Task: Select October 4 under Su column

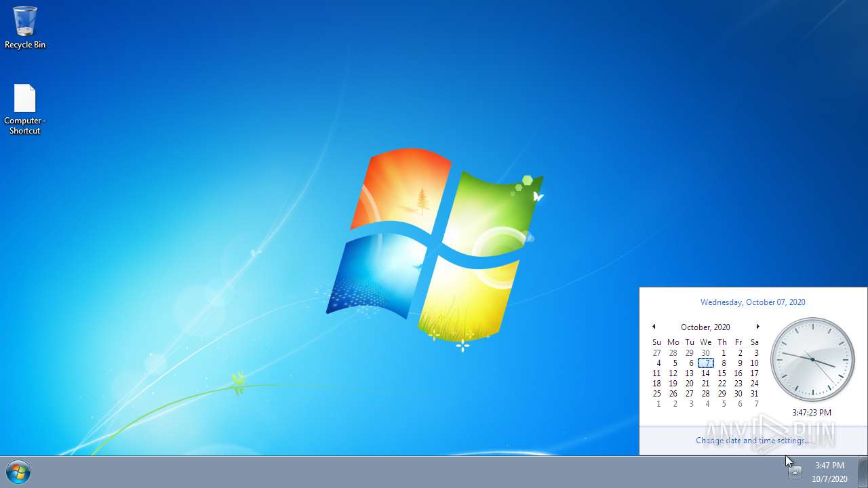Action: 657,363
